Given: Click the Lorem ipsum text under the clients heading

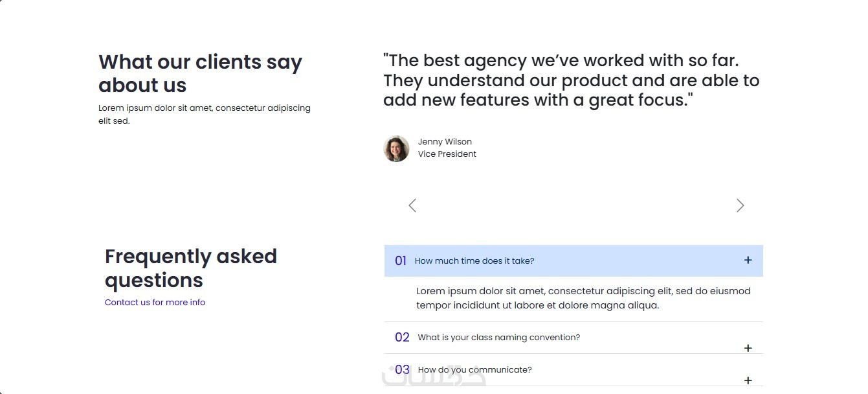Looking at the screenshot, I should [x=204, y=114].
